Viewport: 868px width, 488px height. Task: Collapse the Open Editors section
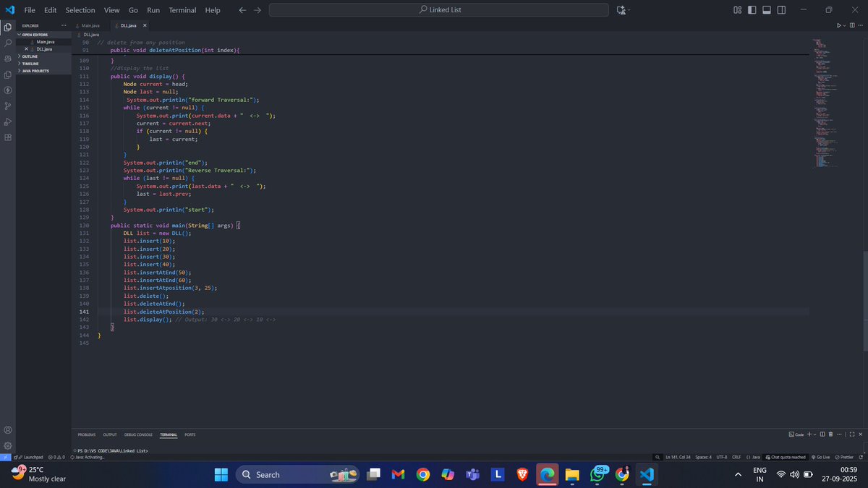coord(33,35)
